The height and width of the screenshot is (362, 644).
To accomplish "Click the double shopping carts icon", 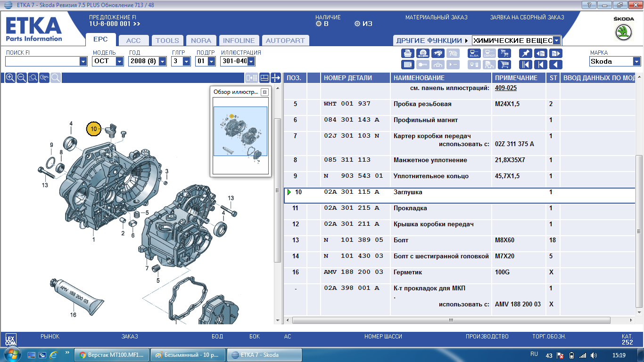I will click(504, 53).
